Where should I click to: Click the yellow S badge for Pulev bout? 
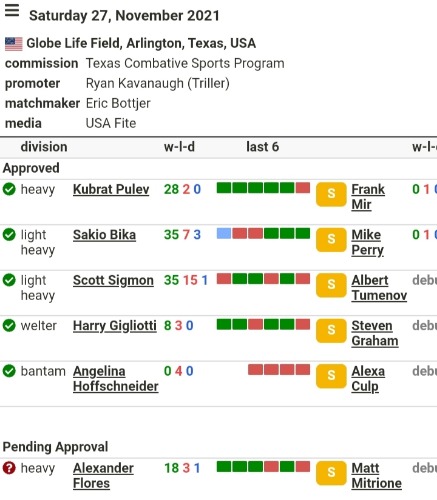point(331,194)
